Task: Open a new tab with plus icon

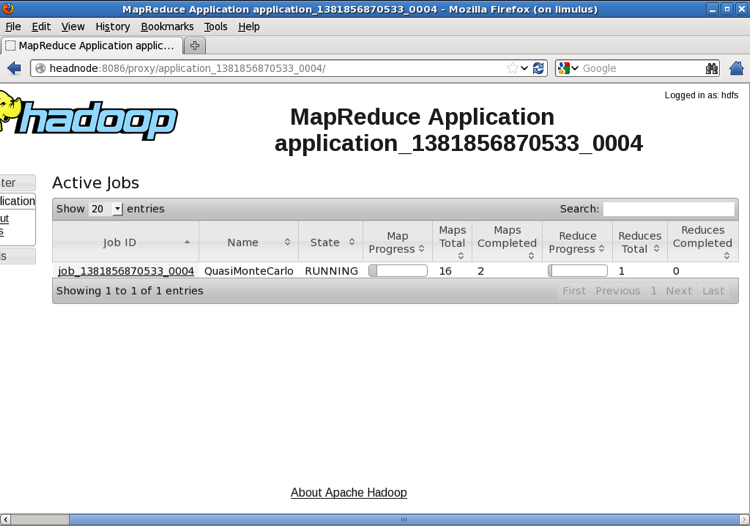Action: 195,46
